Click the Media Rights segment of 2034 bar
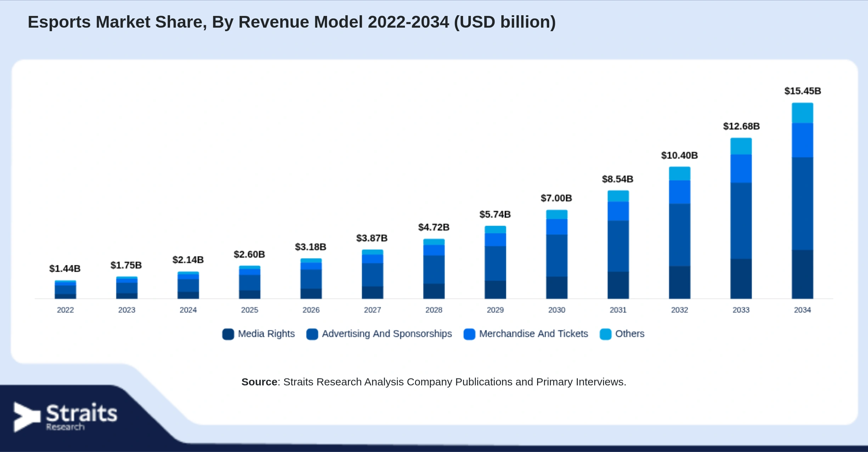 802,275
